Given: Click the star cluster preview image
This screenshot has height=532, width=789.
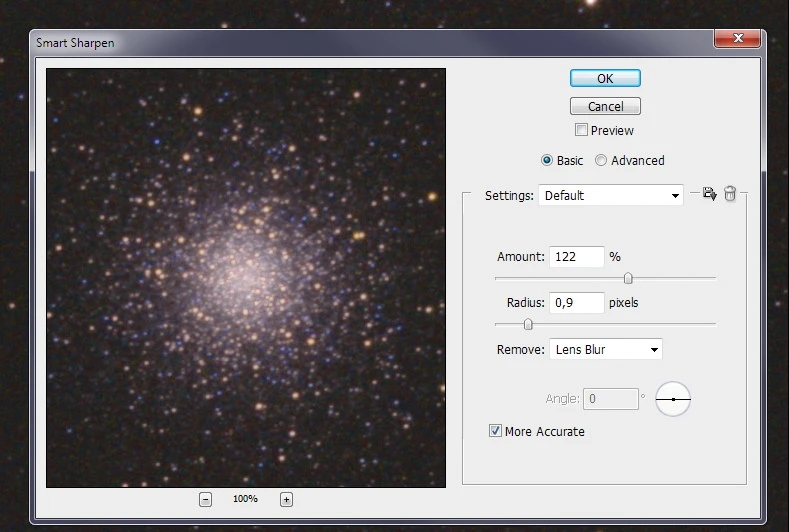Looking at the screenshot, I should [x=246, y=278].
